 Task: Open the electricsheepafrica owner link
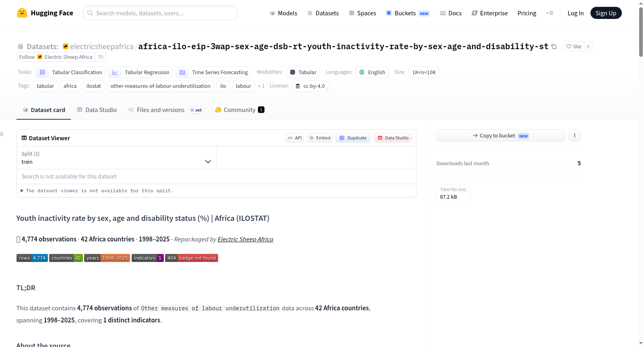pos(102,46)
